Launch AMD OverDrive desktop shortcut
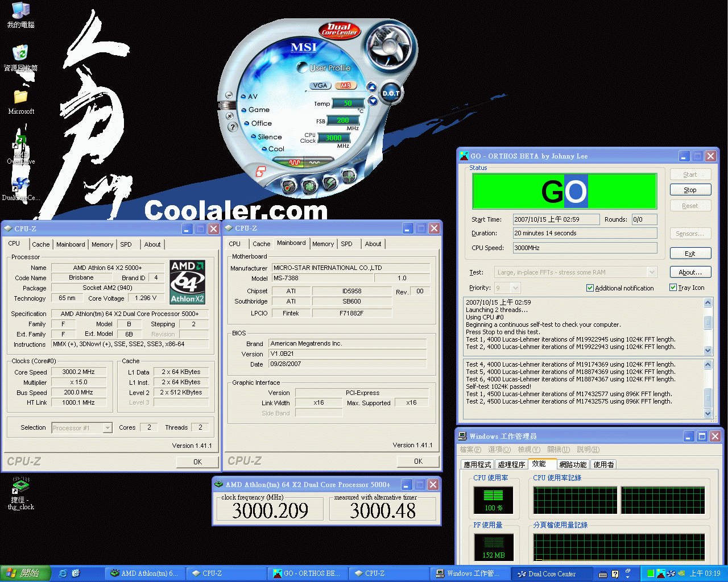This screenshot has width=728, height=582. [x=21, y=149]
